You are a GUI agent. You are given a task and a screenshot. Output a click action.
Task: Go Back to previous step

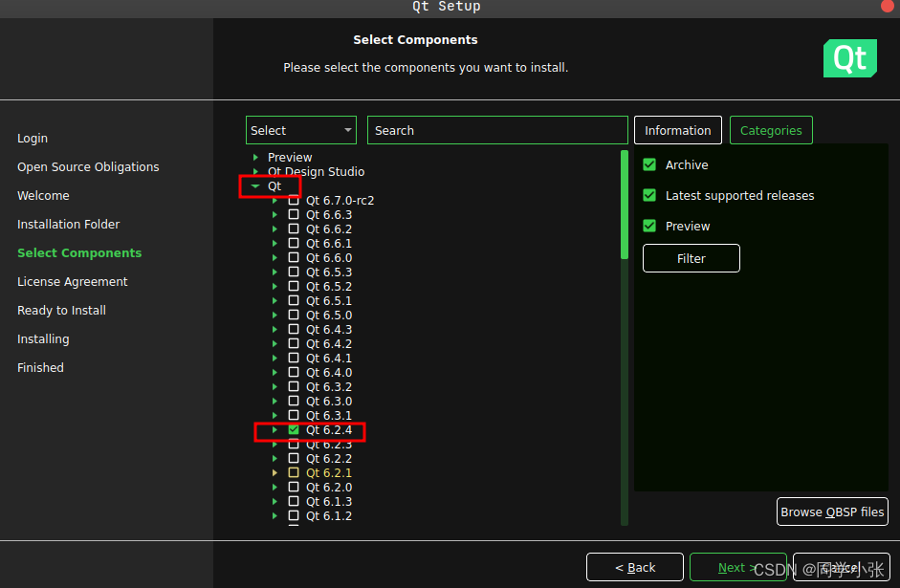635,567
